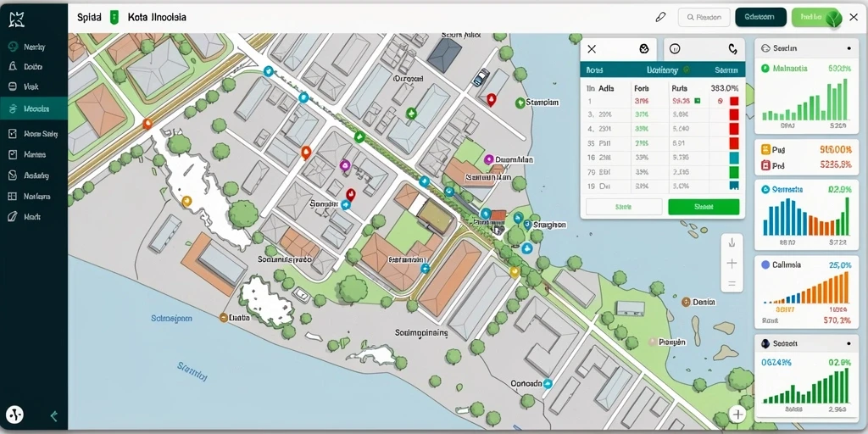
Task: Switch to the info circle panel tab
Action: point(674,49)
